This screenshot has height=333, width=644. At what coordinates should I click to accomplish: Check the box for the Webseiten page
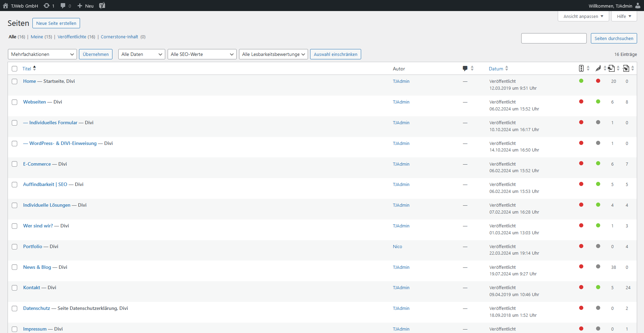click(x=14, y=102)
